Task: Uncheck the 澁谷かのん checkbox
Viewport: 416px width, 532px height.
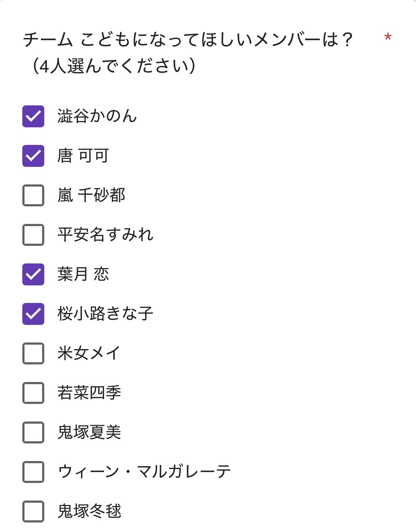Action: 33,116
